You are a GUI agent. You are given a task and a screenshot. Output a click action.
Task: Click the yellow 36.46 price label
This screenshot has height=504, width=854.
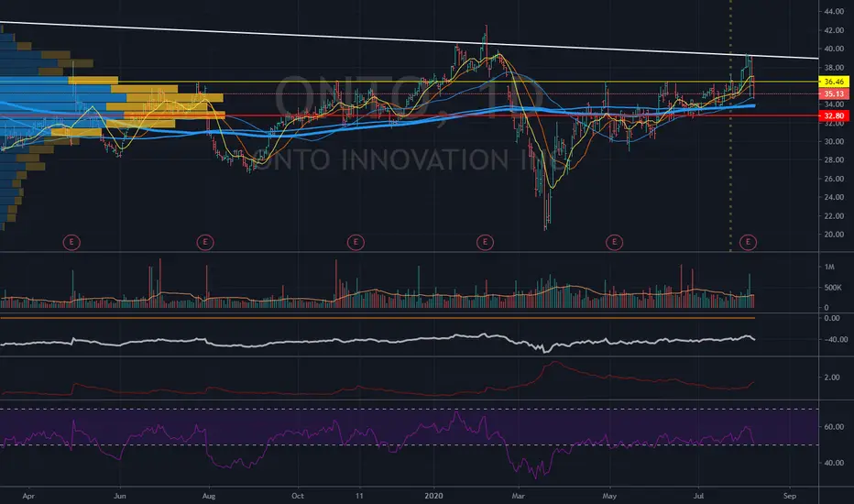pos(834,82)
